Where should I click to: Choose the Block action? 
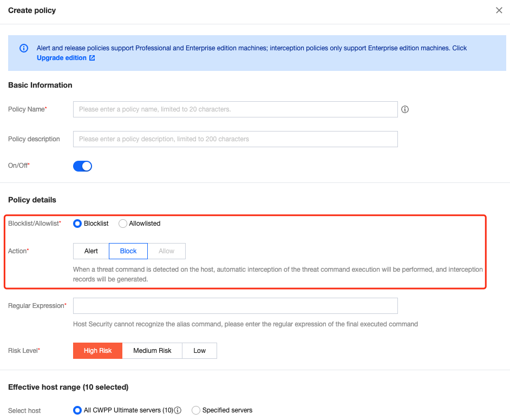128,251
